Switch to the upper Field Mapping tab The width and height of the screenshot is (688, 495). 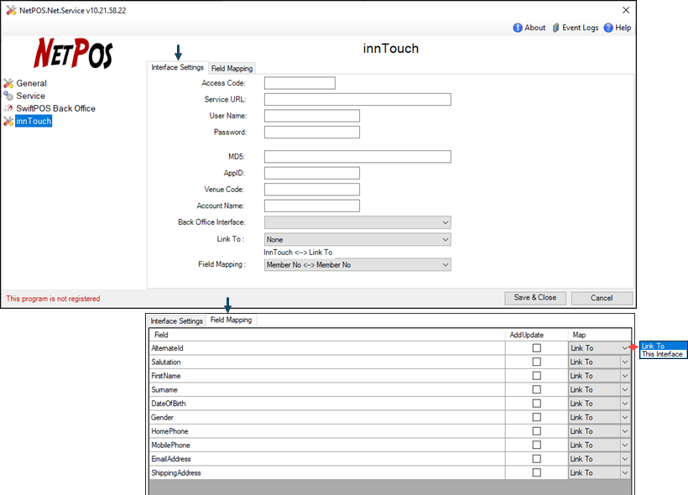pos(232,68)
